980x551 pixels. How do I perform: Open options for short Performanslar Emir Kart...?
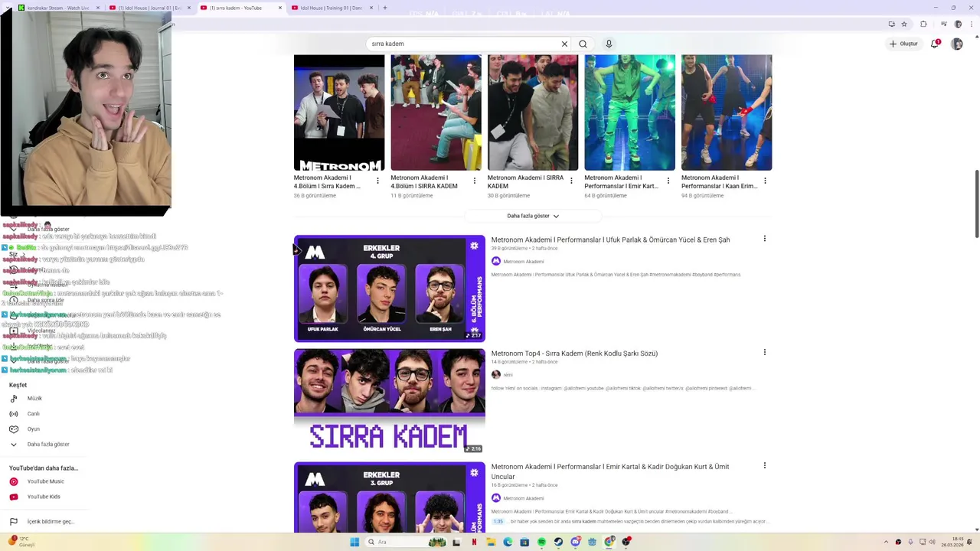[x=668, y=181]
